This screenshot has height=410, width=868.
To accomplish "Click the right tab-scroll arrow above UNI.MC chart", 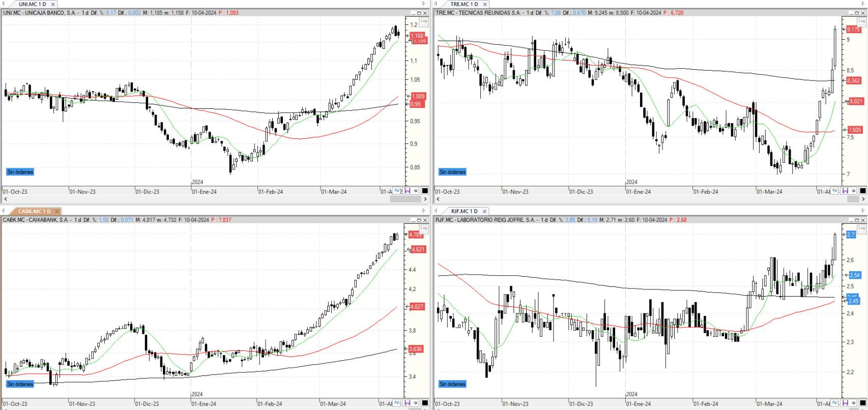I will click(423, 4).
